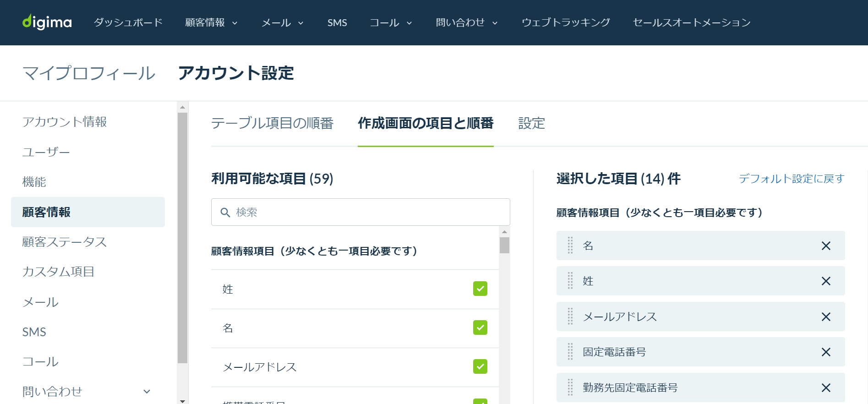Remove 勤務先固定電話番号 from selected items
868x404 pixels.
click(x=826, y=388)
